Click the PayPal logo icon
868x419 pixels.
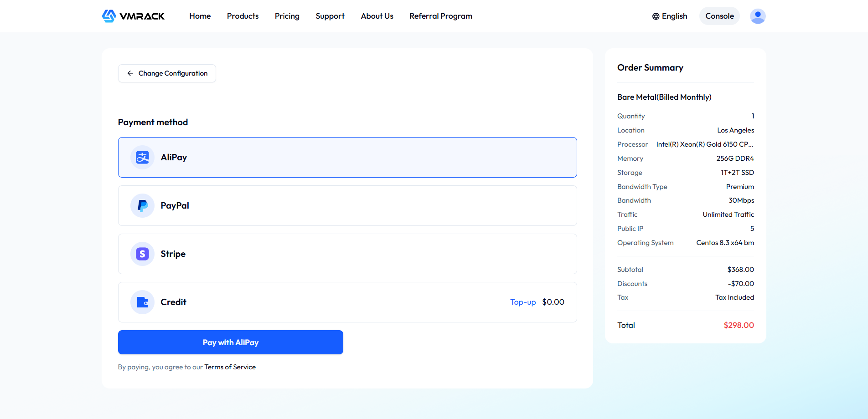click(142, 206)
